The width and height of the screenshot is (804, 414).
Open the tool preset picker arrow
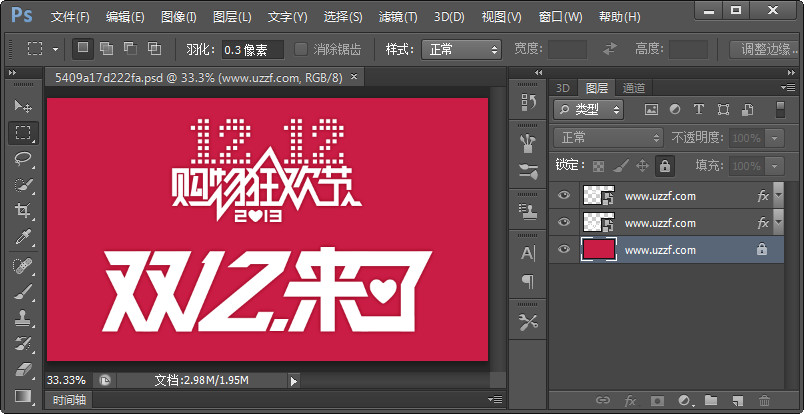pyautogui.click(x=55, y=50)
